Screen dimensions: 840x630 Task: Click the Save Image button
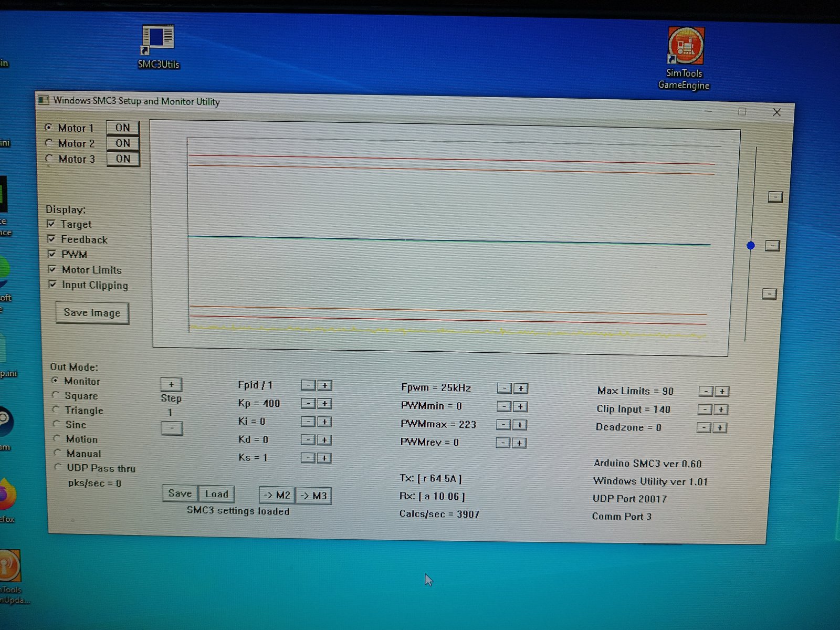(x=92, y=313)
